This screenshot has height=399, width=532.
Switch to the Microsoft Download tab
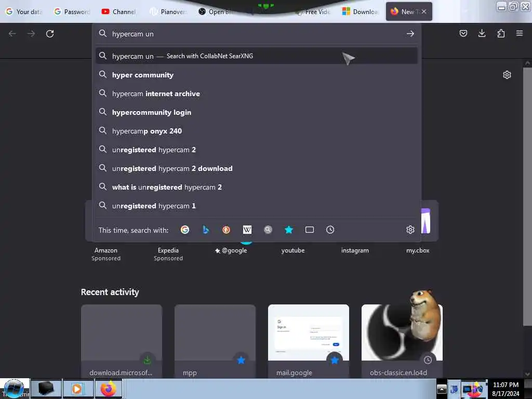click(360, 12)
